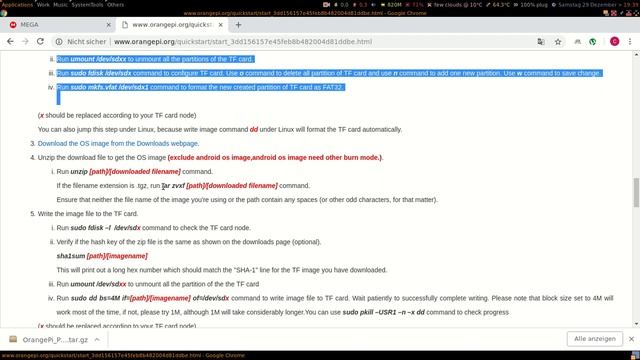This screenshot has width=640, height=360.
Task: Click the MEGA favicon in the first tab
Action: point(13,25)
